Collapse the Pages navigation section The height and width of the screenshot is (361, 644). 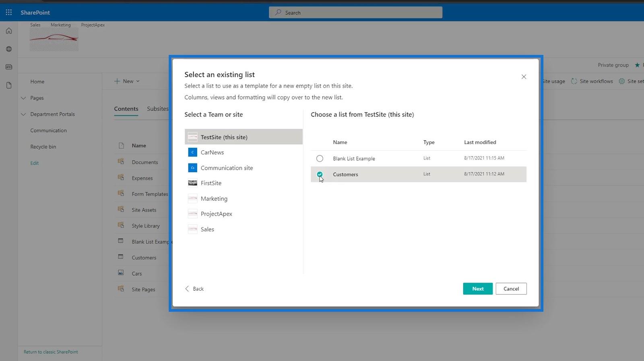[x=23, y=98]
